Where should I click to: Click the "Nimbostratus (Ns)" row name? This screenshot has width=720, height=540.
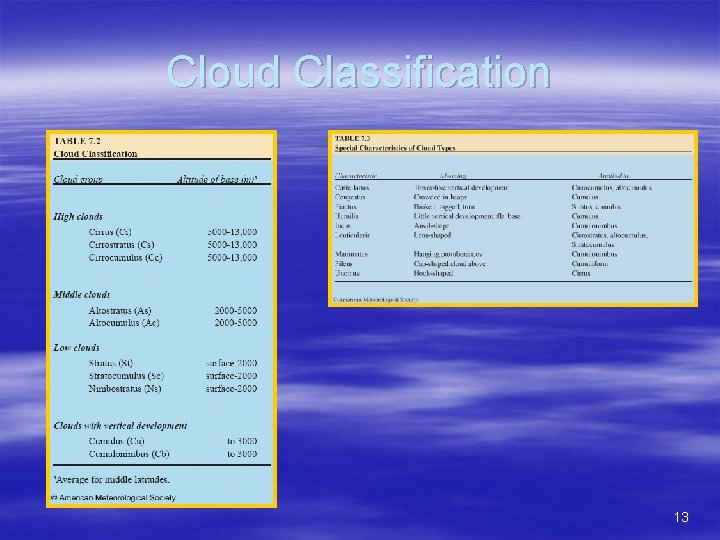click(125, 389)
